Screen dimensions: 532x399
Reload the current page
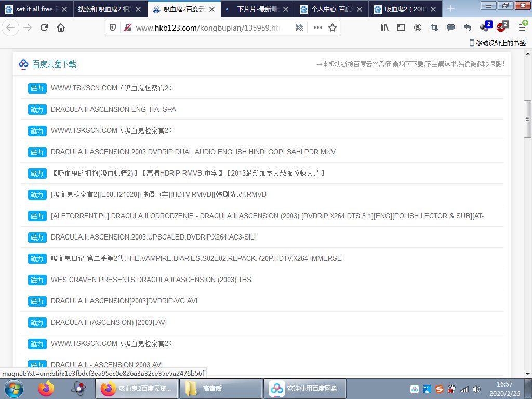tap(45, 28)
